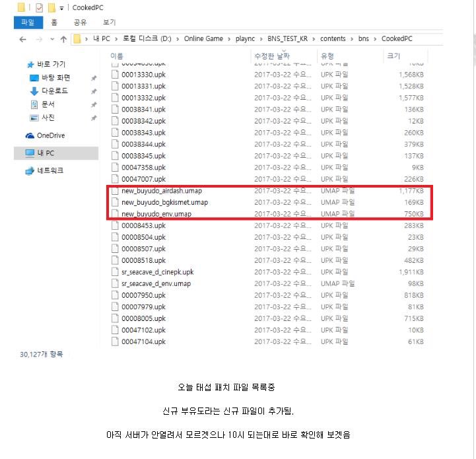Select file 00008453.upk

(x=143, y=225)
